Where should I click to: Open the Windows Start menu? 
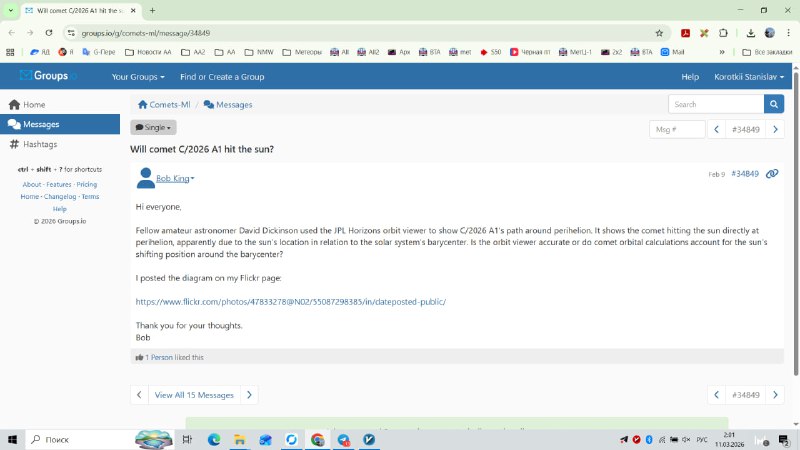(12, 439)
